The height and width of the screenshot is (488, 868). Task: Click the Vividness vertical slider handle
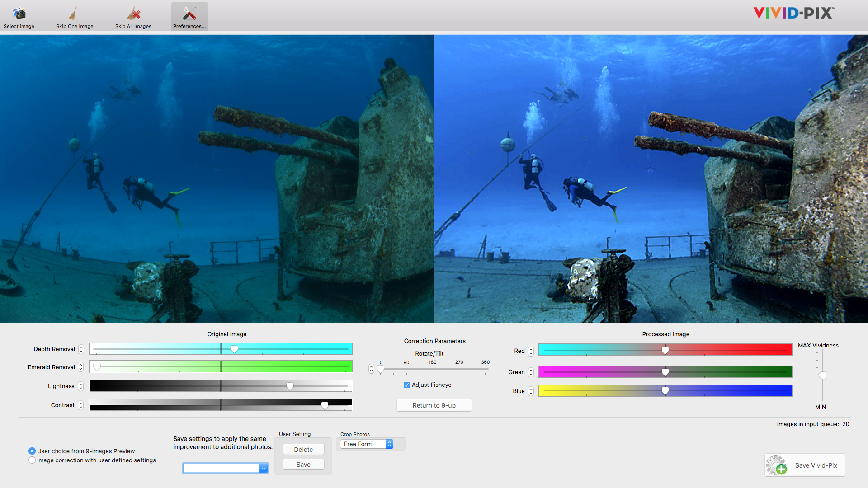click(822, 375)
